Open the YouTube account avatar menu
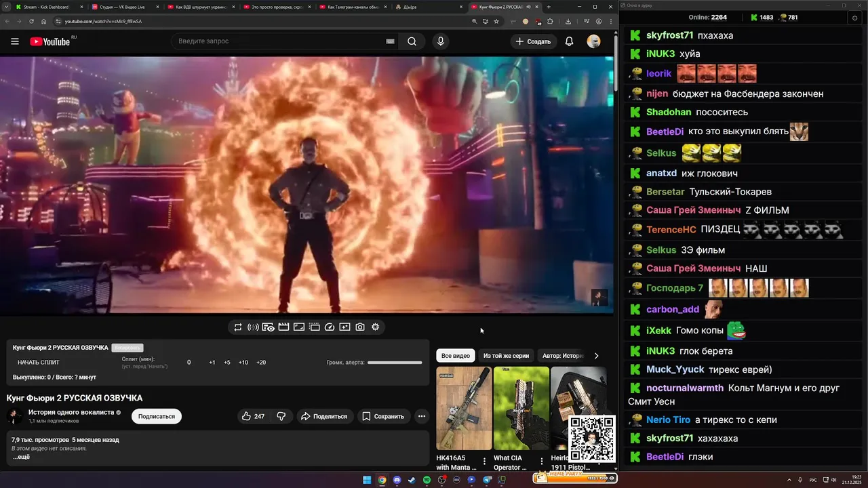Viewport: 868px width, 488px height. point(593,41)
